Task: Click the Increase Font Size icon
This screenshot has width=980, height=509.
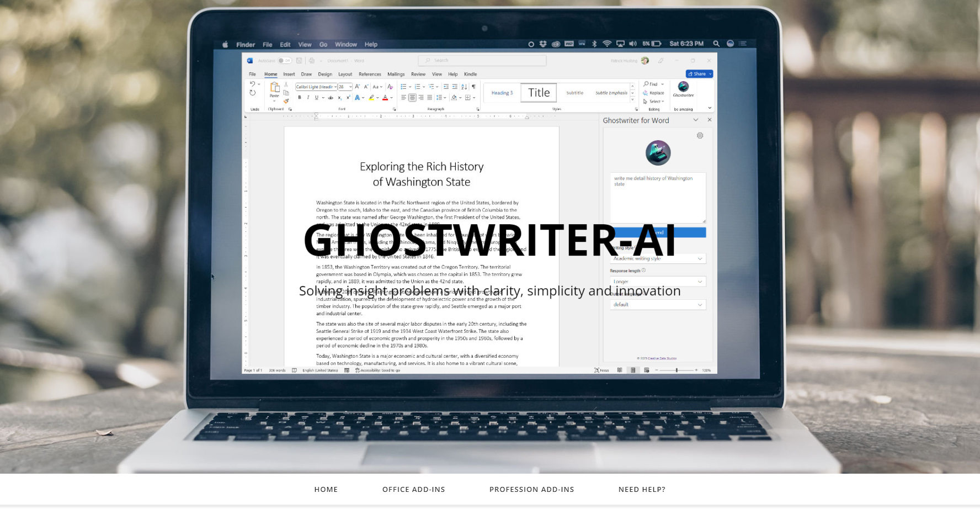Action: tap(358, 87)
